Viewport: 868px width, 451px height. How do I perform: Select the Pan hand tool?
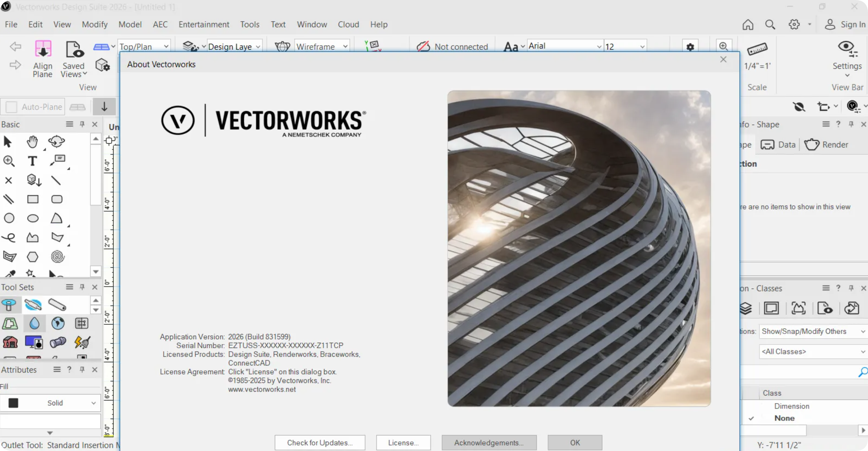tap(32, 142)
